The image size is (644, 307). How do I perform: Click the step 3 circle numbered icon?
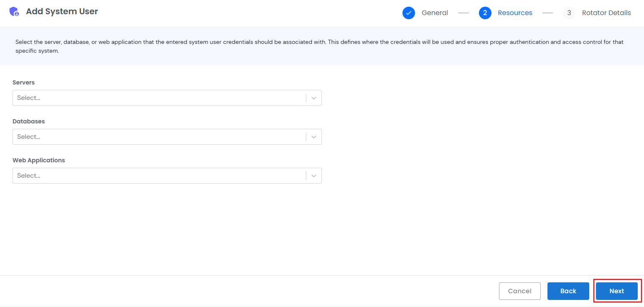(x=569, y=13)
